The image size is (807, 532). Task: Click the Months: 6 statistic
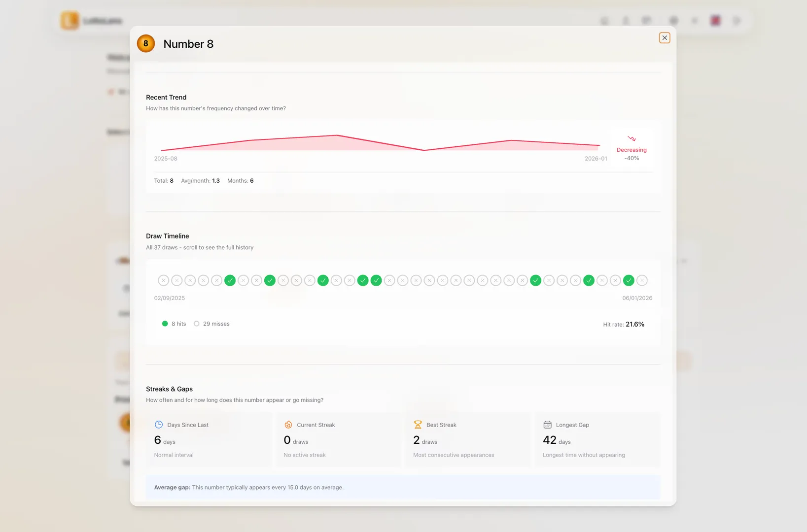coord(241,181)
